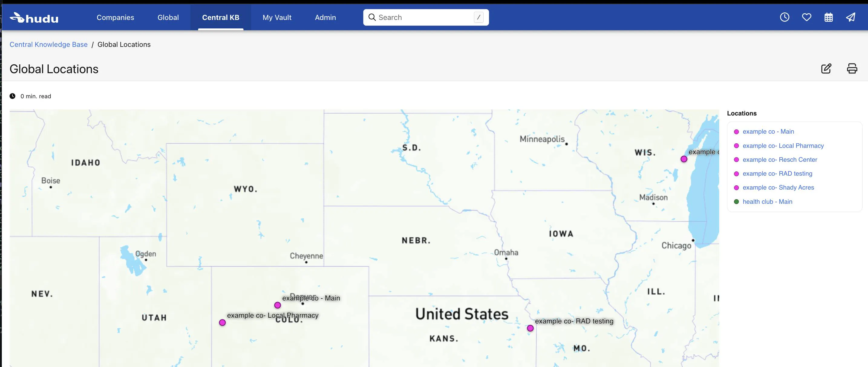Click Central Knowledge Base breadcrumb link
The image size is (868, 367).
48,44
